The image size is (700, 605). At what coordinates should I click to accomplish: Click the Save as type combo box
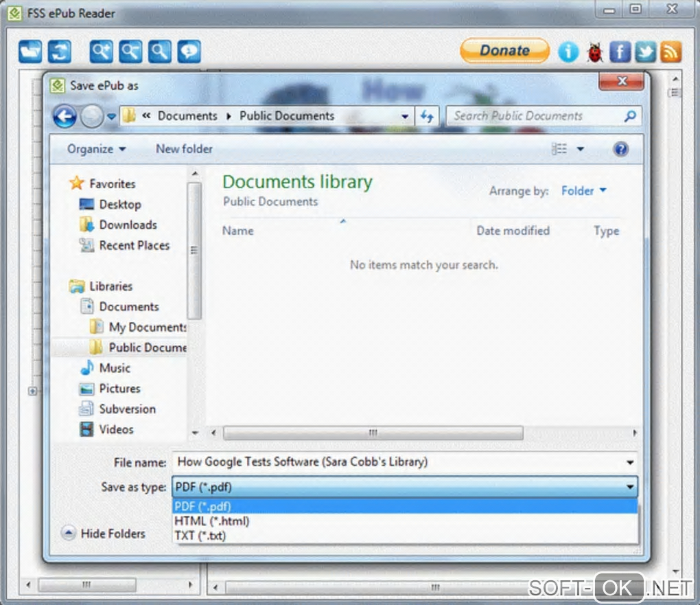pyautogui.click(x=404, y=487)
